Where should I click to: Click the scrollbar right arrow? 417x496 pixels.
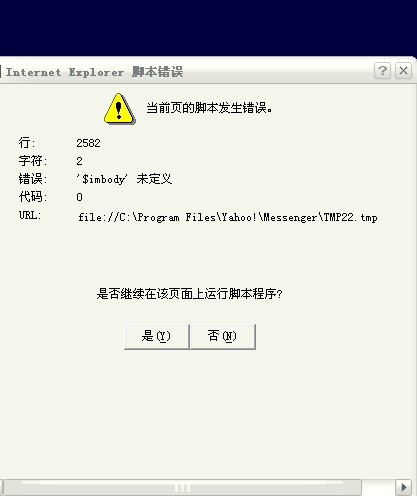[403, 488]
